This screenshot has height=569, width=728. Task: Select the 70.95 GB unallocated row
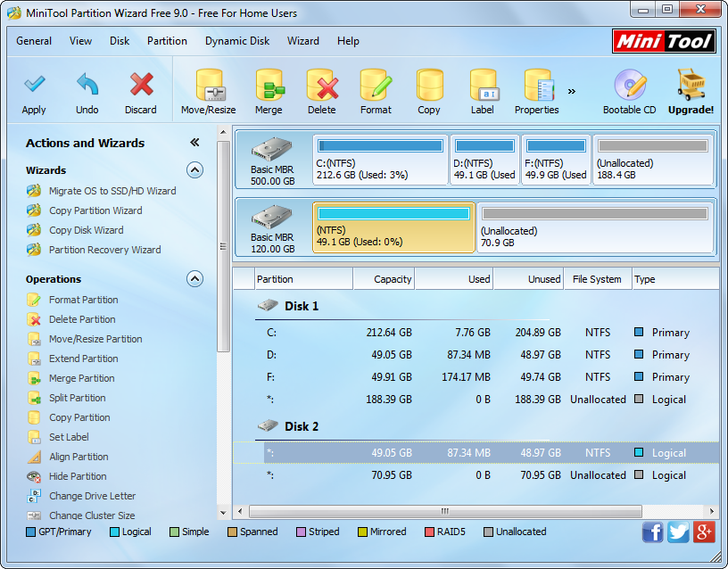point(476,475)
